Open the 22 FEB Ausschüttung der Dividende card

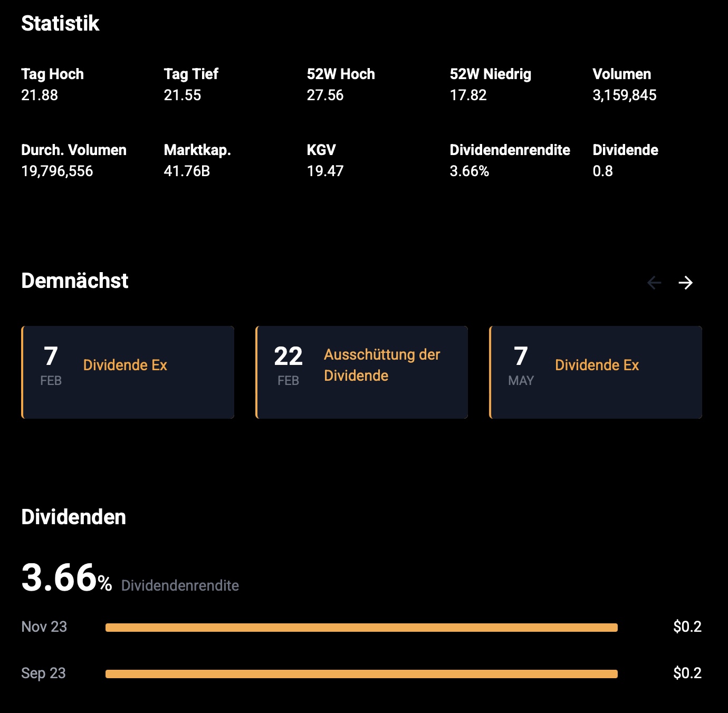[x=362, y=372]
